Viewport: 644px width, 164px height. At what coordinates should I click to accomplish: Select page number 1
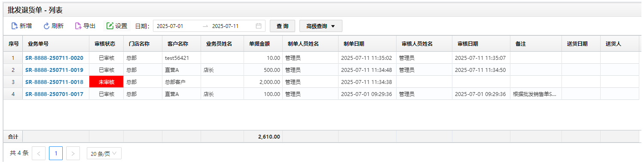pyautogui.click(x=56, y=153)
